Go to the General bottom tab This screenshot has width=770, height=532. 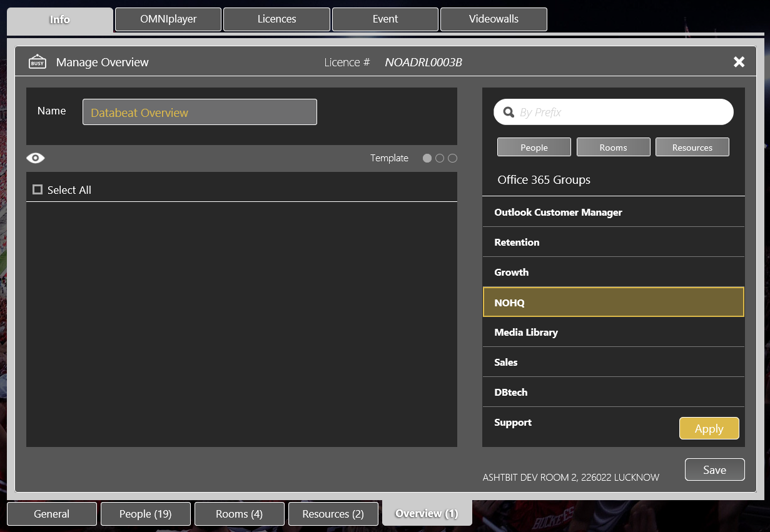52,514
